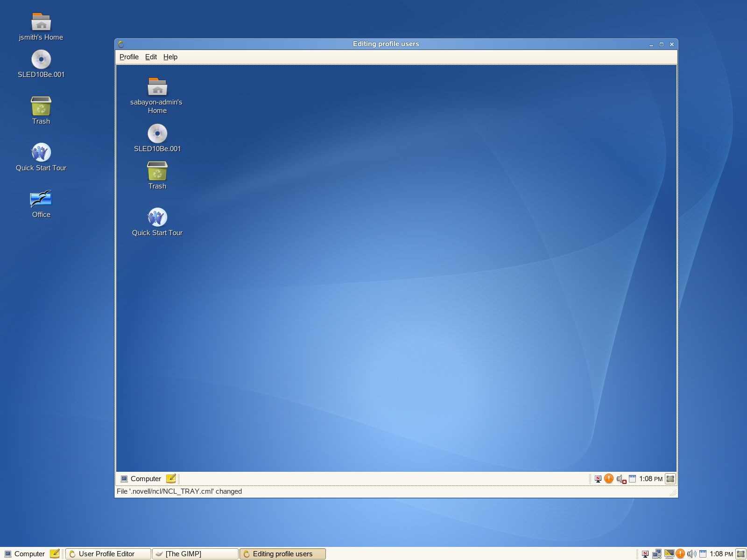The width and height of the screenshot is (747, 560).
Task: Click the Novell client tray icon in profile panel
Action: click(x=598, y=479)
